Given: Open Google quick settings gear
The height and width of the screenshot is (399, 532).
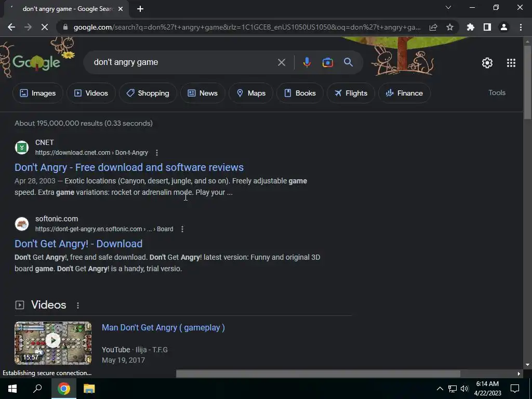Looking at the screenshot, I should 487,63.
